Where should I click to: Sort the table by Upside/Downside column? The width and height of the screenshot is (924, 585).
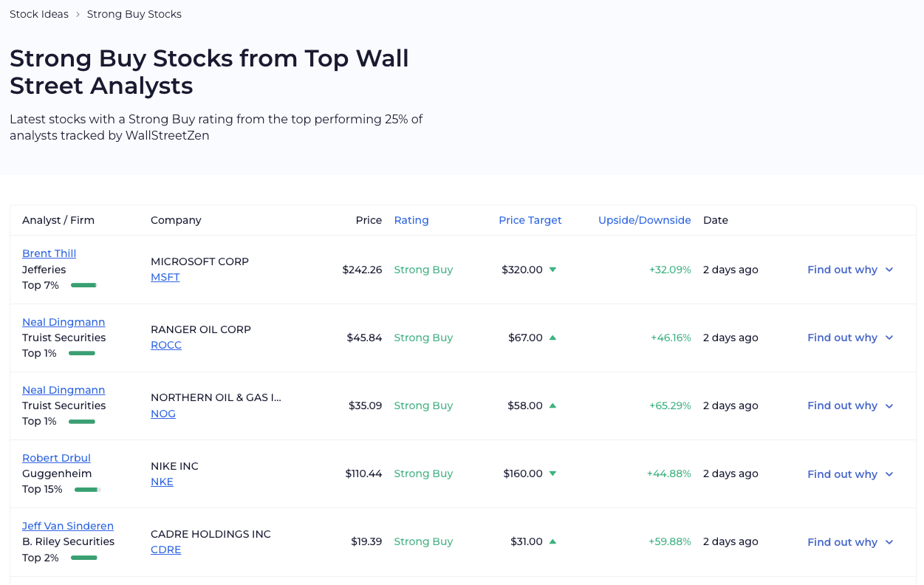[644, 219]
